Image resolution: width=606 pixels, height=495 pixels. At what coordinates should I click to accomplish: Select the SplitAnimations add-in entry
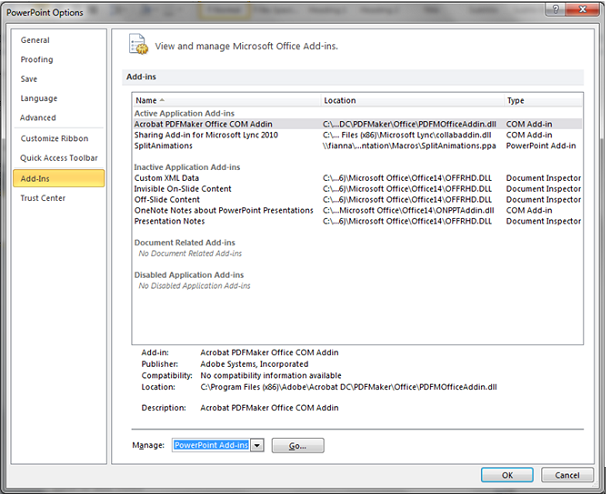[164, 146]
